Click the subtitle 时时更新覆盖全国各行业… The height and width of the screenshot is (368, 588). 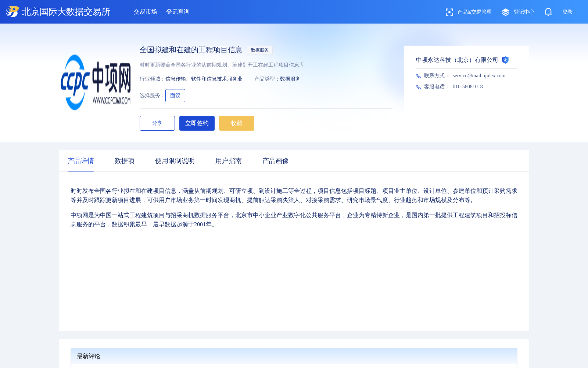222,65
